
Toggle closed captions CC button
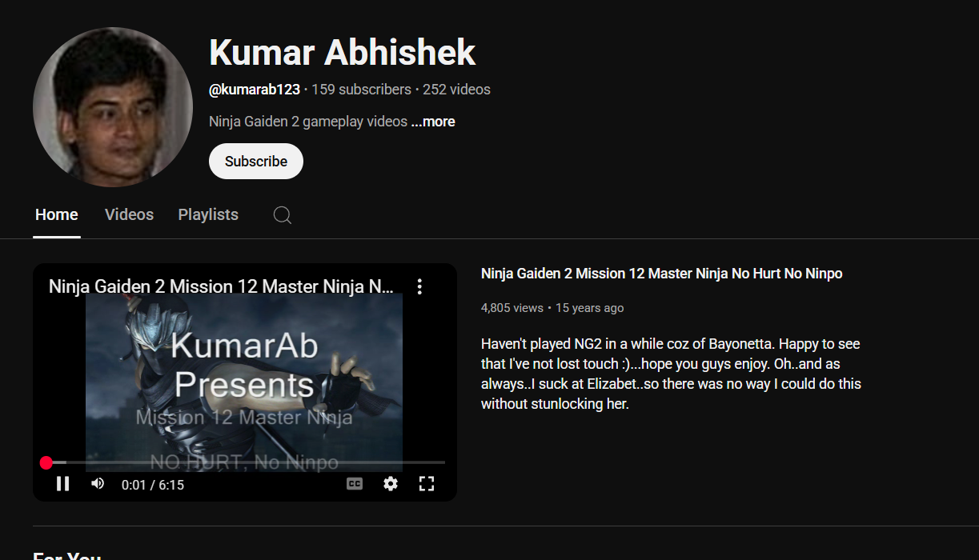click(355, 483)
